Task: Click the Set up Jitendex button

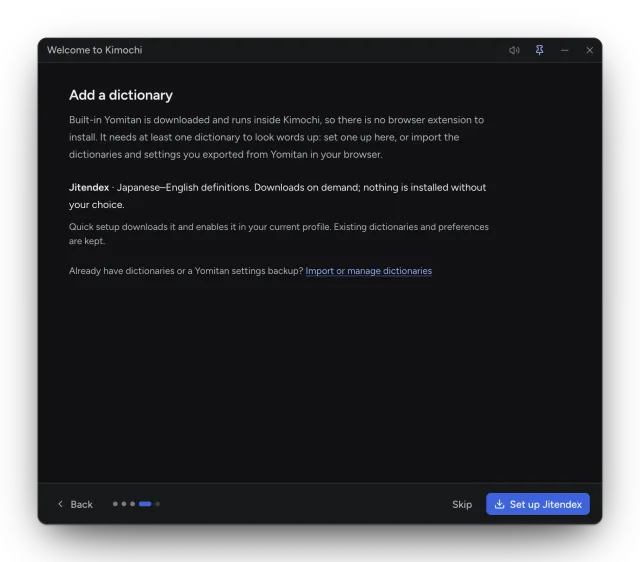Action: click(538, 504)
